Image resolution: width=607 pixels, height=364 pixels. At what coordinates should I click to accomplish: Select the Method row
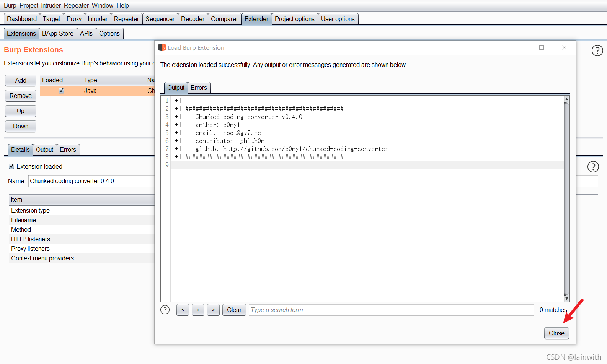(82, 230)
